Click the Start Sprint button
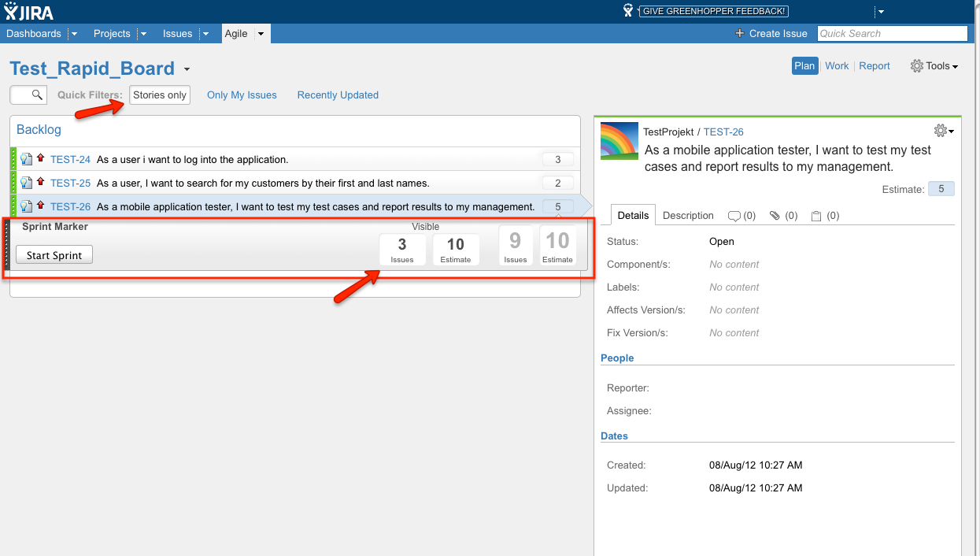 [x=54, y=255]
